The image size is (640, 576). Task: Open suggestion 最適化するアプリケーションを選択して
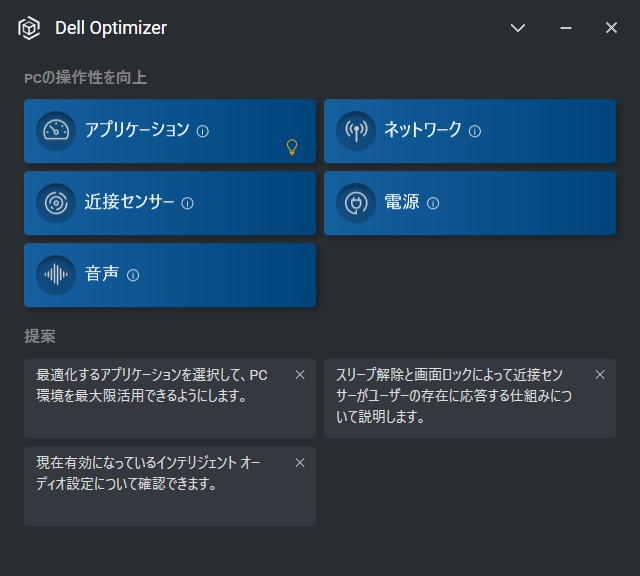[x=170, y=398]
